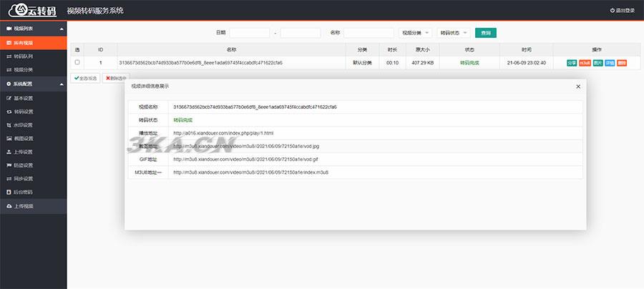
Task: Click the 云转码 cloud logo
Action: [32, 10]
